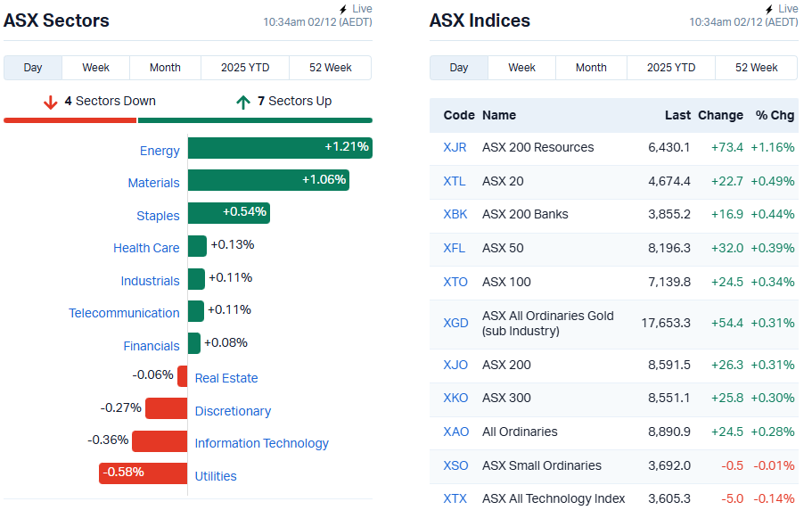The image size is (812, 510).
Task: Open the XFL index code link
Action: click(x=455, y=248)
